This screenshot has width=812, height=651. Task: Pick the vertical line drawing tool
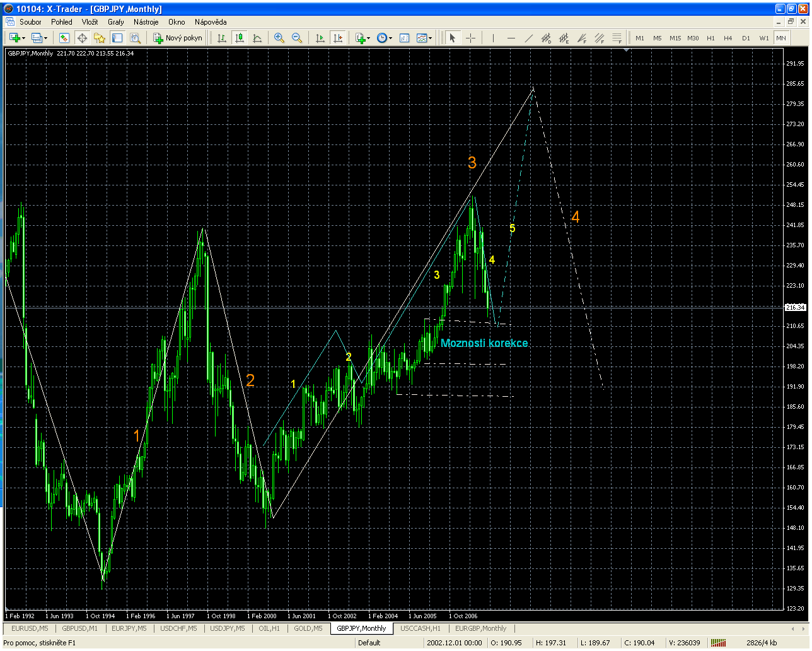point(493,38)
